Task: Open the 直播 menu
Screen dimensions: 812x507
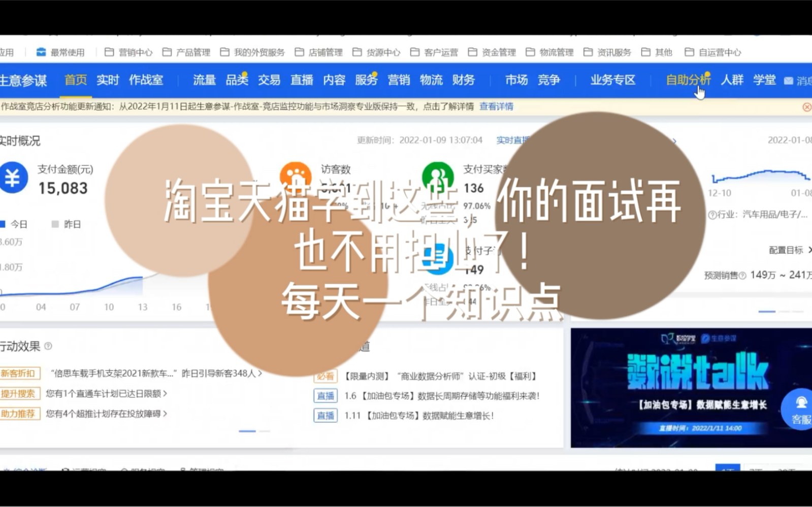Action: point(302,80)
